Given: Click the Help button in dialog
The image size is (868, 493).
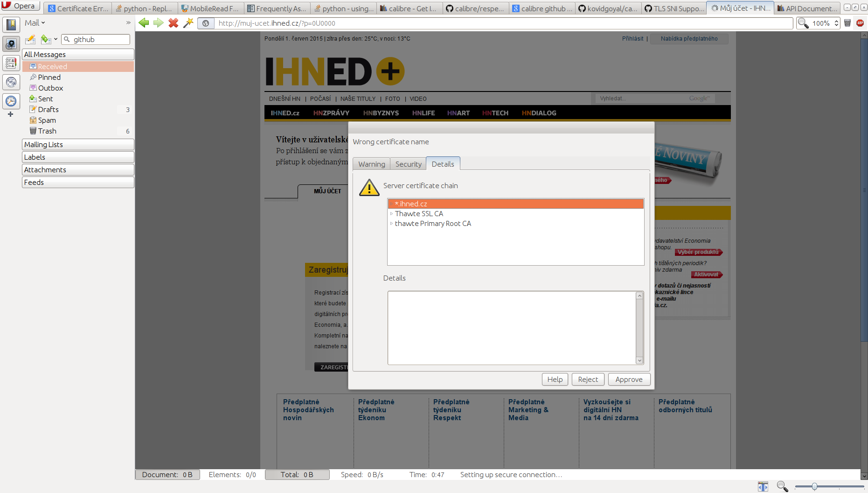Looking at the screenshot, I should 555,380.
